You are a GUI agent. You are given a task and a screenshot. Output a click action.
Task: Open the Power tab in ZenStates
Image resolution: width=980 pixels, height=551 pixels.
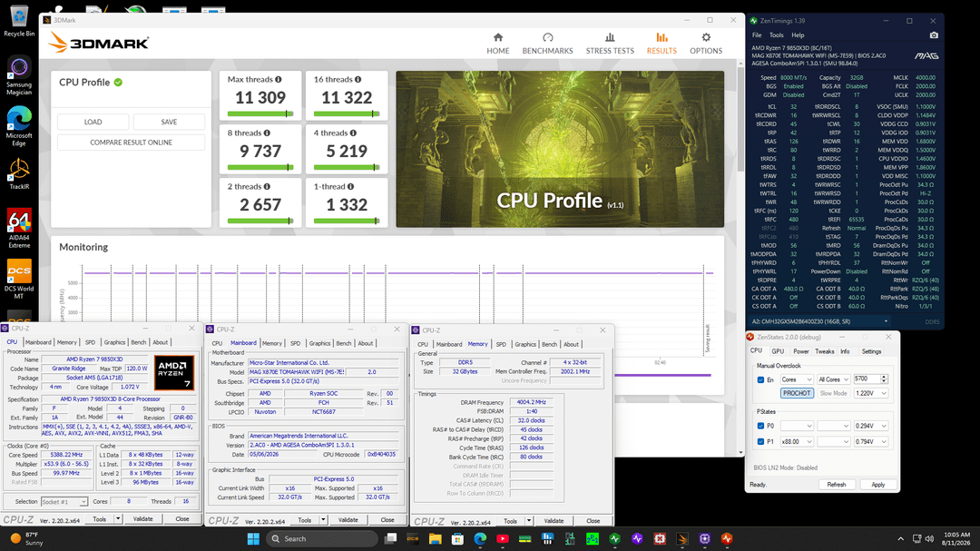pyautogui.click(x=801, y=351)
